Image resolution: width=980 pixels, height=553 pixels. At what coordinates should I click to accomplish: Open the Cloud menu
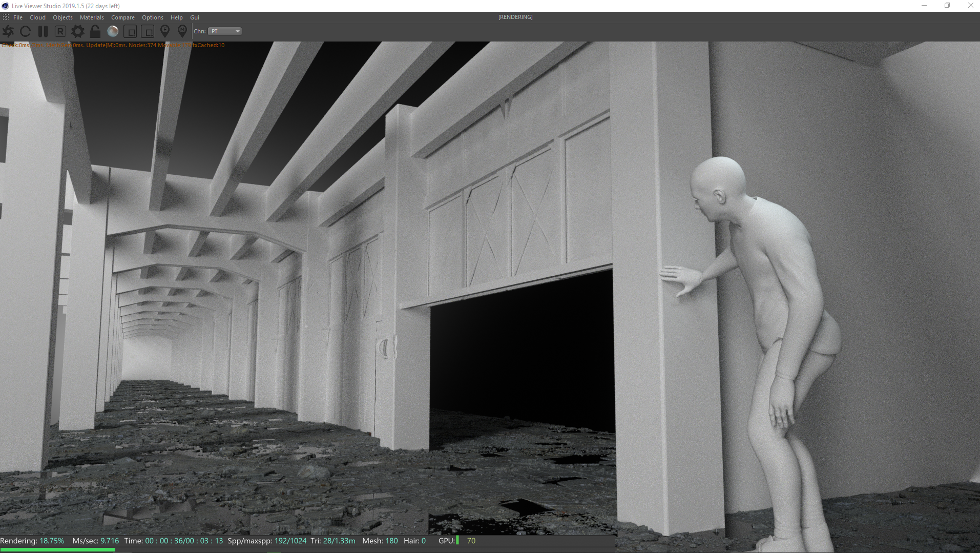(37, 17)
